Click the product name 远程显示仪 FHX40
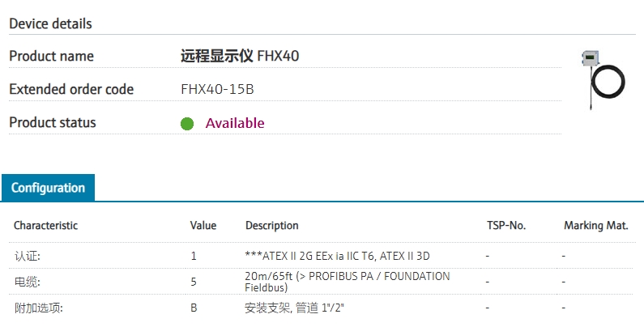 pos(245,56)
